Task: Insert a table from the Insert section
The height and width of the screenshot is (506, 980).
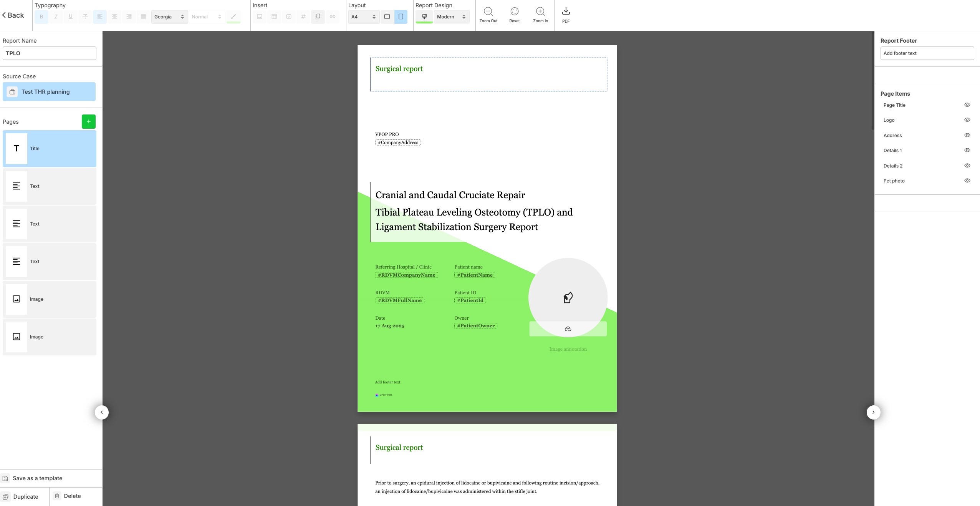Action: tap(274, 17)
